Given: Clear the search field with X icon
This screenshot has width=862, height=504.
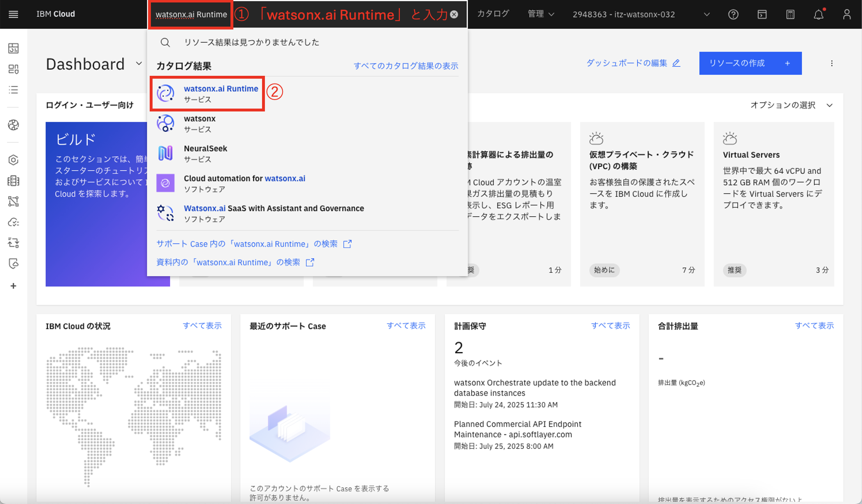Looking at the screenshot, I should coord(454,14).
